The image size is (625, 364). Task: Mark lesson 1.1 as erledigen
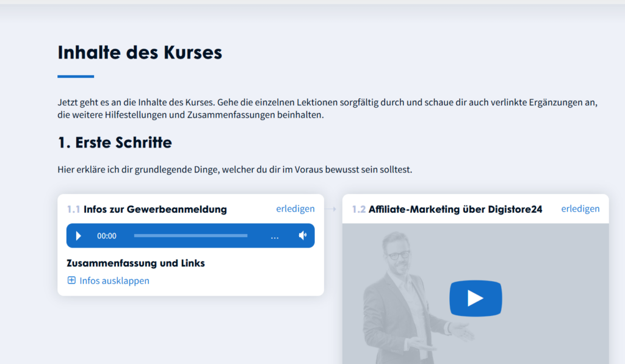tap(295, 209)
